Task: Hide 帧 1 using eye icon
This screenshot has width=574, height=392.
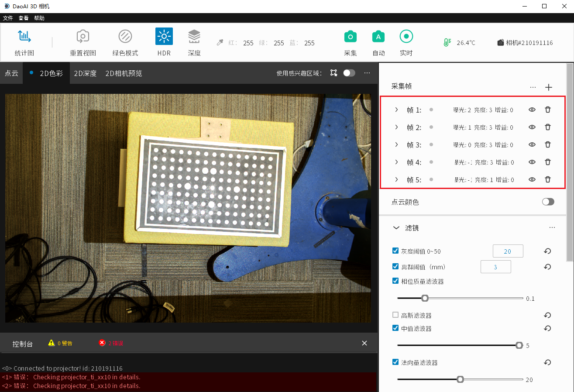Action: 532,110
